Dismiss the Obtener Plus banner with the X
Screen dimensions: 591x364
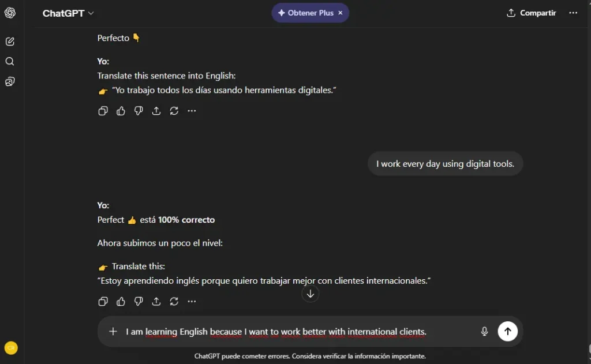click(x=341, y=13)
